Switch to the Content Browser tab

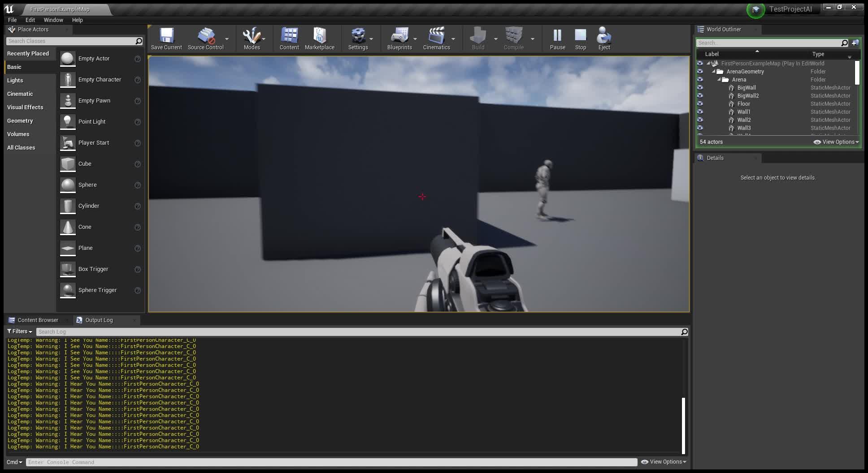[x=38, y=320]
